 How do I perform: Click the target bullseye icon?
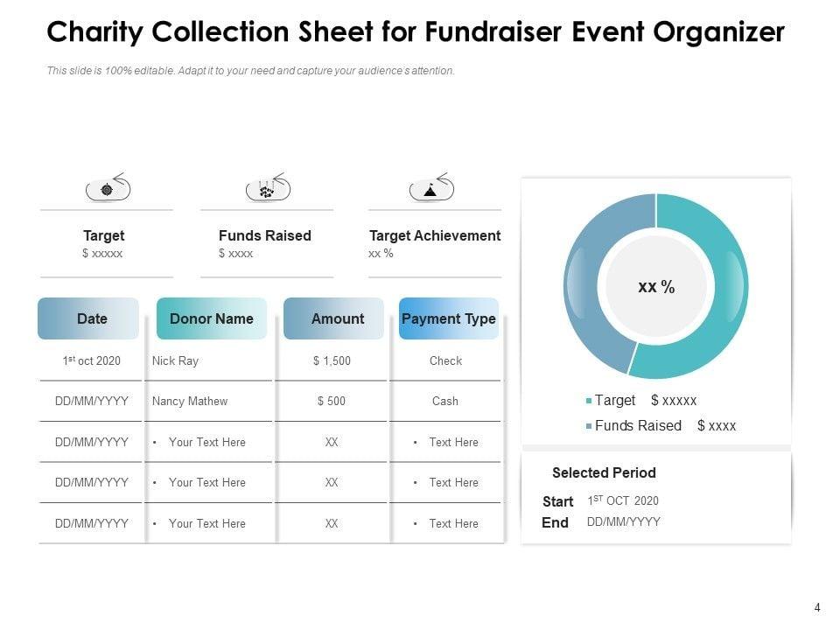point(107,189)
